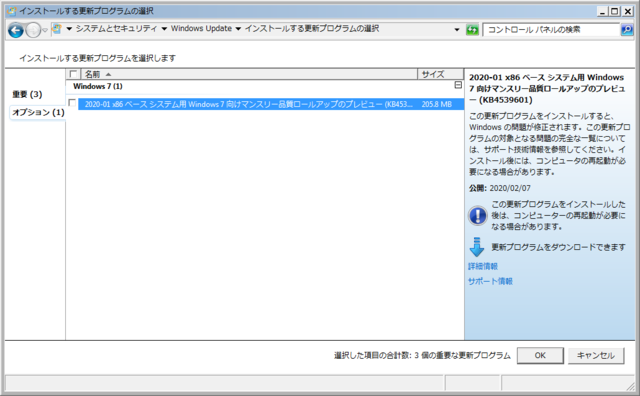
Task: Click the 205.8 MB size value
Action: (436, 104)
